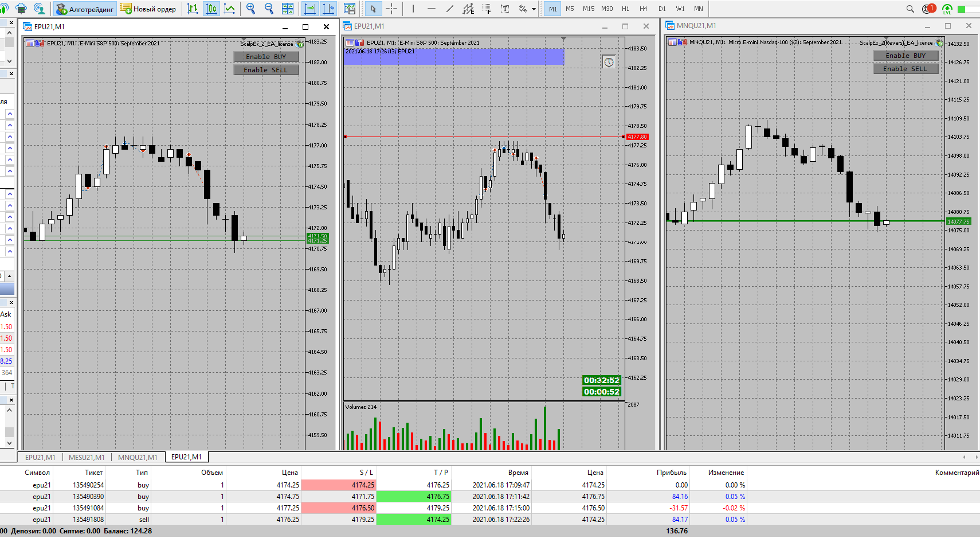The height and width of the screenshot is (542, 980).
Task: Open the tile windows layout icon
Action: tap(288, 9)
